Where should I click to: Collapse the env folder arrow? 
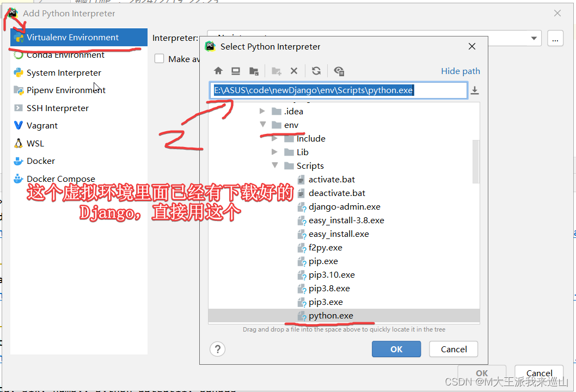pos(262,125)
